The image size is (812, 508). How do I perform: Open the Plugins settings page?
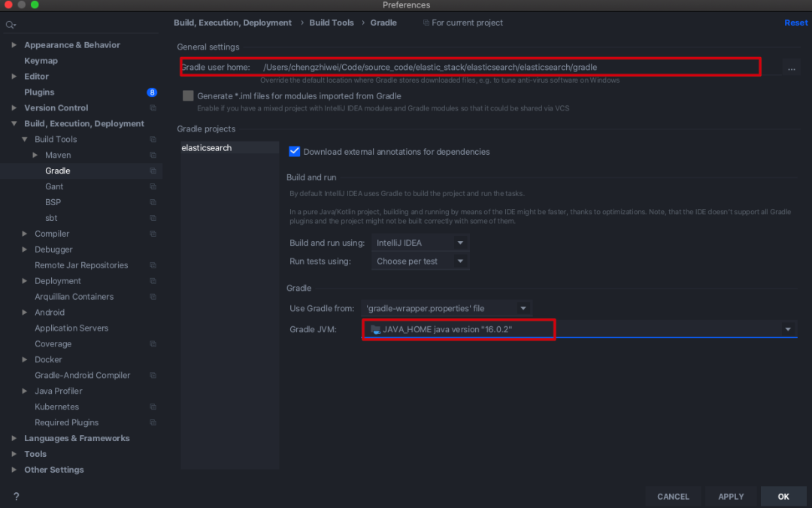[39, 92]
